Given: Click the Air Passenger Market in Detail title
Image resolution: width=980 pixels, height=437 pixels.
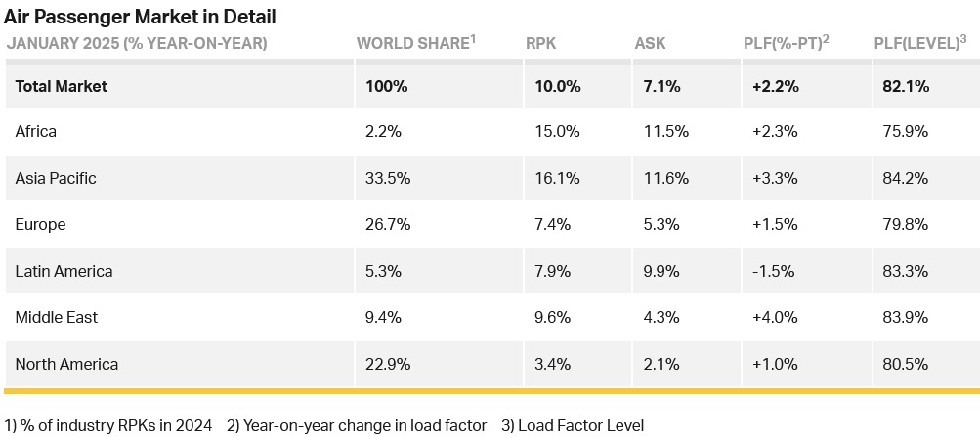Looking at the screenshot, I should point(140,17).
